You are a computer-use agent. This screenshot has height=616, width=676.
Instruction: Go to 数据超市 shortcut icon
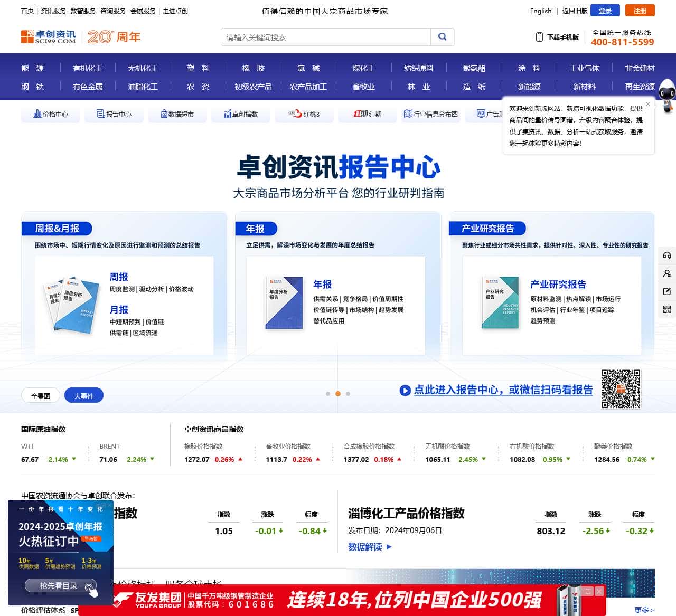click(x=177, y=114)
